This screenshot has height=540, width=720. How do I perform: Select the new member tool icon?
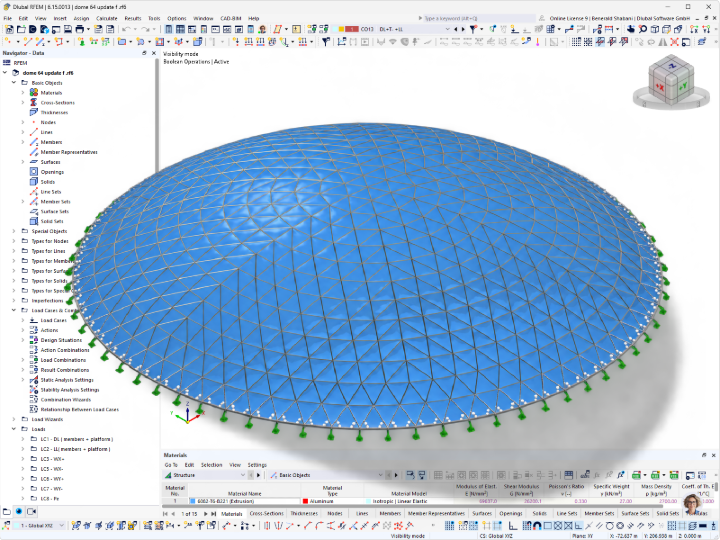click(40, 42)
